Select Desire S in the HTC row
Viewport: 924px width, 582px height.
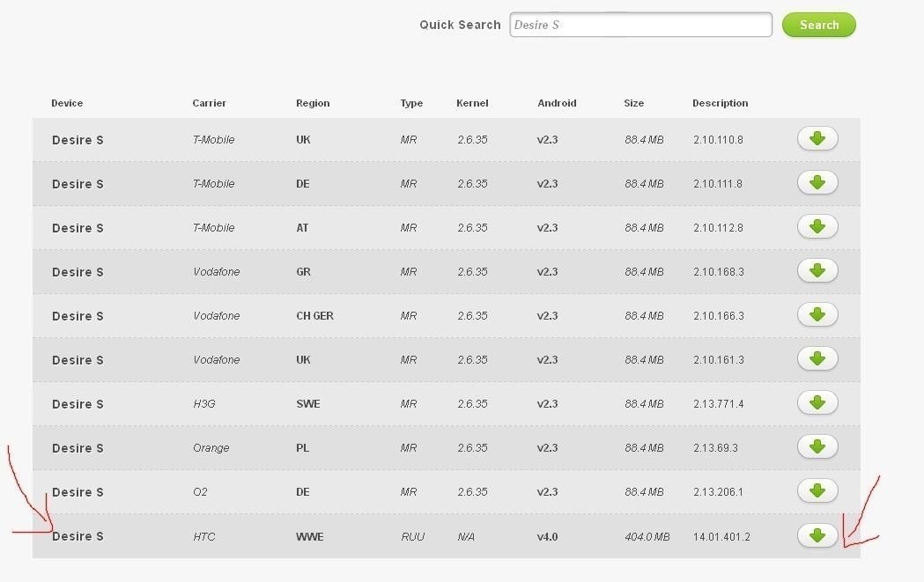(78, 536)
